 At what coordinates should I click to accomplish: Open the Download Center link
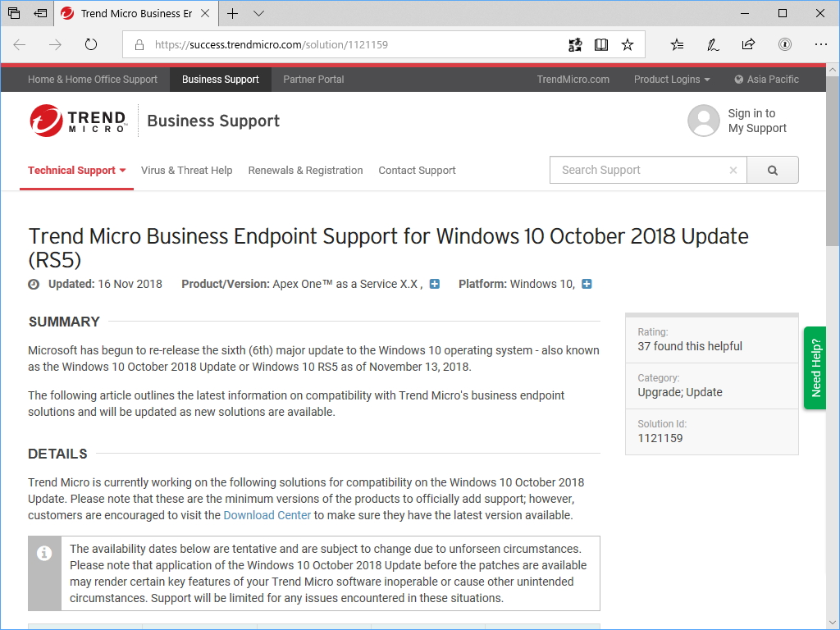click(267, 515)
